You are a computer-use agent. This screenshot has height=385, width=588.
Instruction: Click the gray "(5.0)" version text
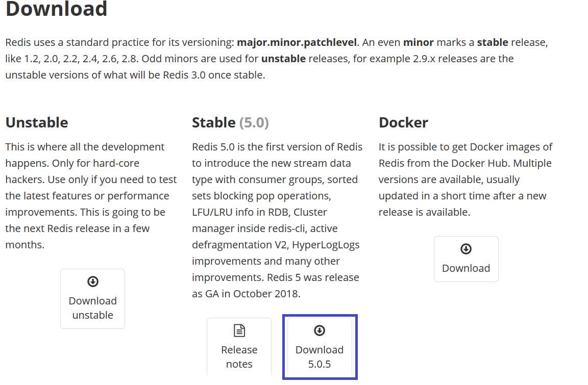tap(254, 122)
